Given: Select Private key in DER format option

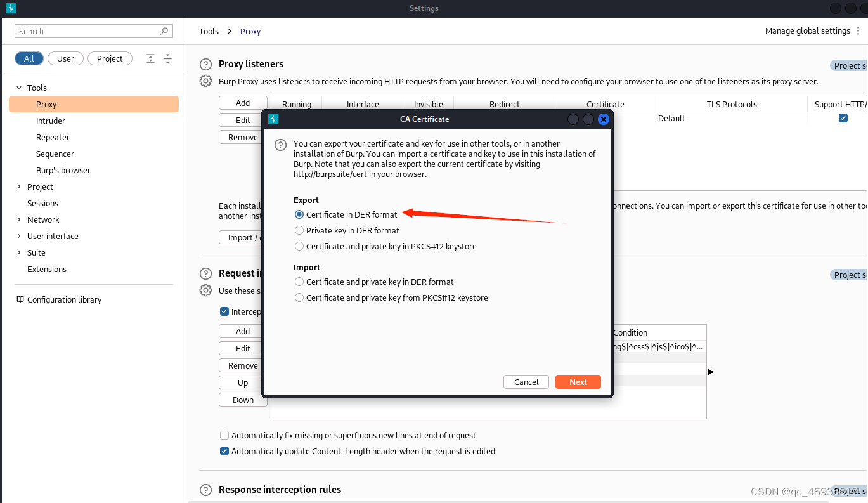Looking at the screenshot, I should tap(299, 230).
